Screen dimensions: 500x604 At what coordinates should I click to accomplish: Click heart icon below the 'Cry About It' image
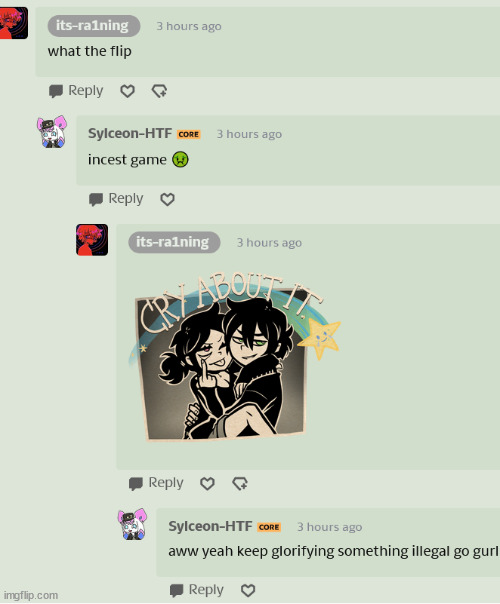[207, 483]
